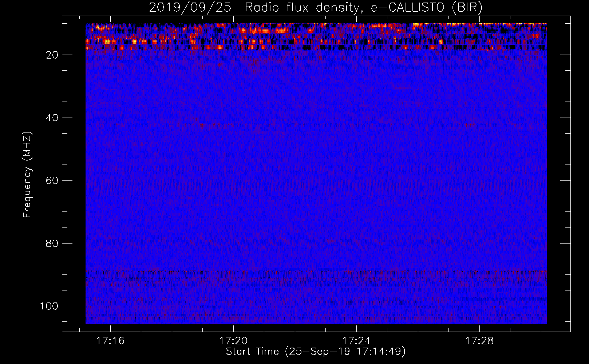Click the 100 MHz frequency label
The width and height of the screenshot is (589, 364).
pyautogui.click(x=49, y=306)
